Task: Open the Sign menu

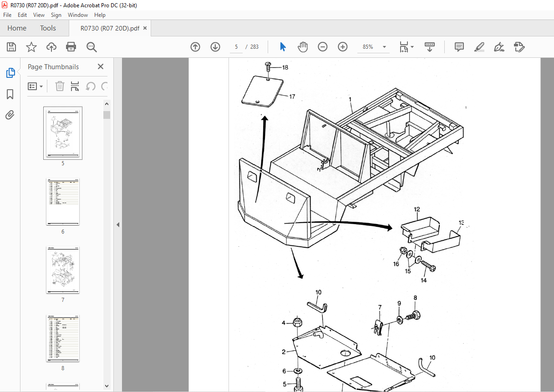Action: 56,15
